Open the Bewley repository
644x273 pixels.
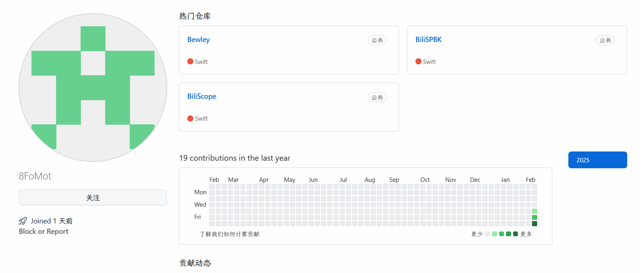pyautogui.click(x=199, y=40)
